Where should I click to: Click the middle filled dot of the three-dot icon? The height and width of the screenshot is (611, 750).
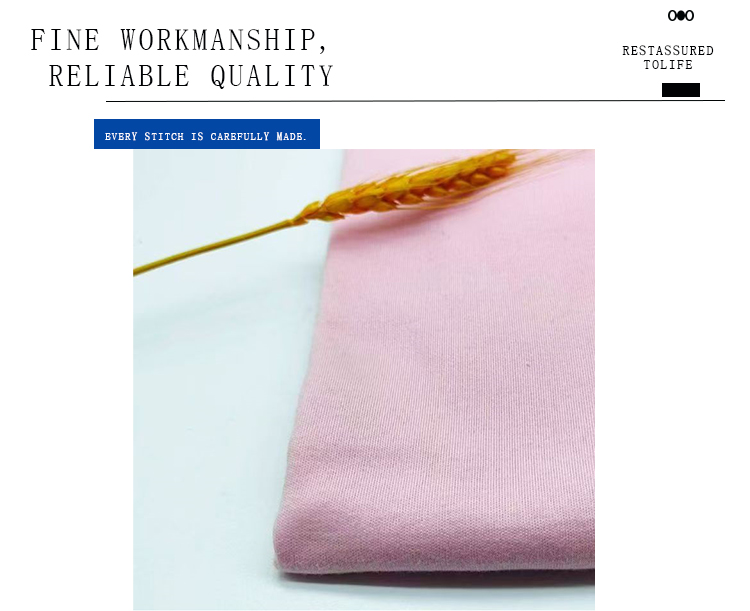pyautogui.click(x=681, y=16)
